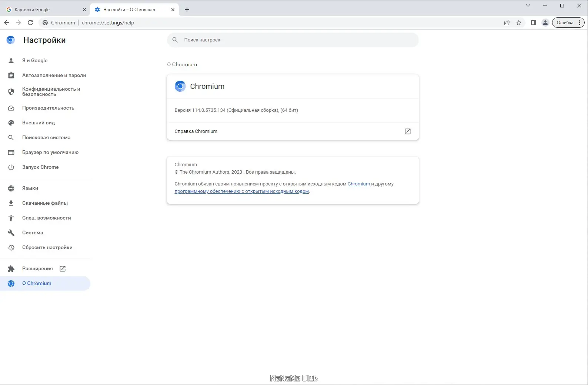Open a new tab with plus button
Viewport: 588px width, 385px height.
(x=187, y=10)
